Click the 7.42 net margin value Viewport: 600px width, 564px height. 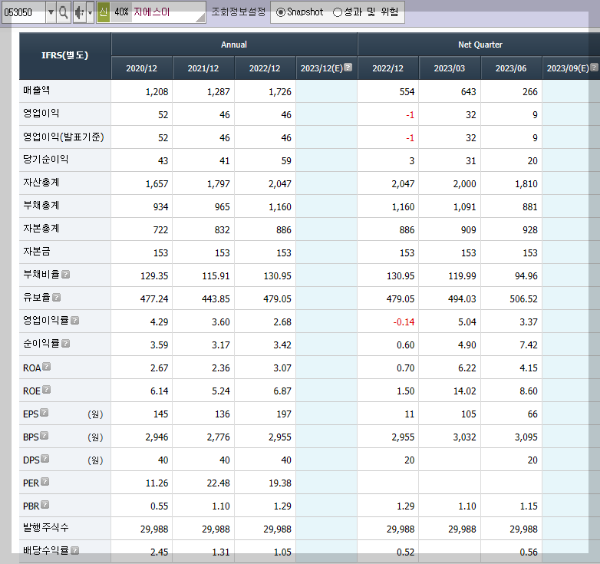[528, 345]
